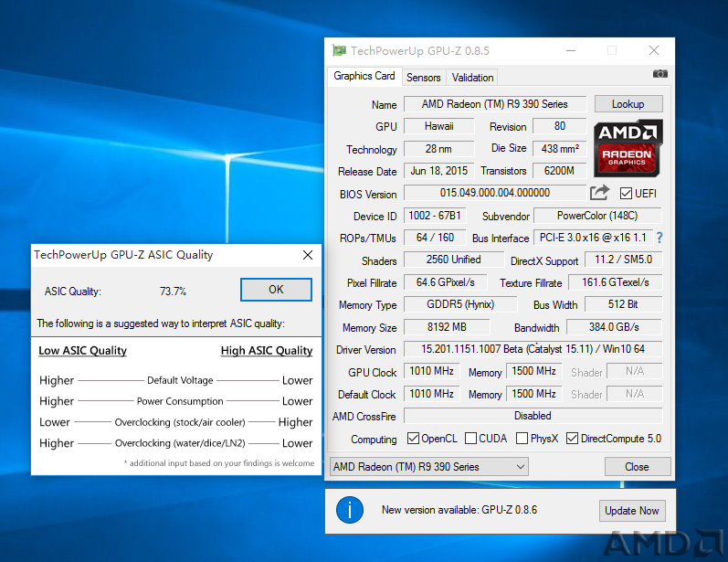This screenshot has height=562, width=728.
Task: Click the AMD CrossFire field showing Disabled
Action: 533,416
